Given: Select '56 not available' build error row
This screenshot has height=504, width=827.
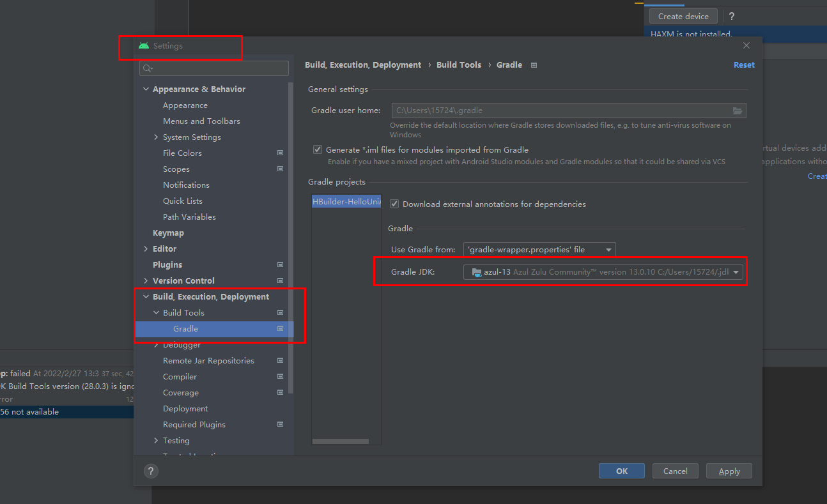Looking at the screenshot, I should pyautogui.click(x=66, y=412).
